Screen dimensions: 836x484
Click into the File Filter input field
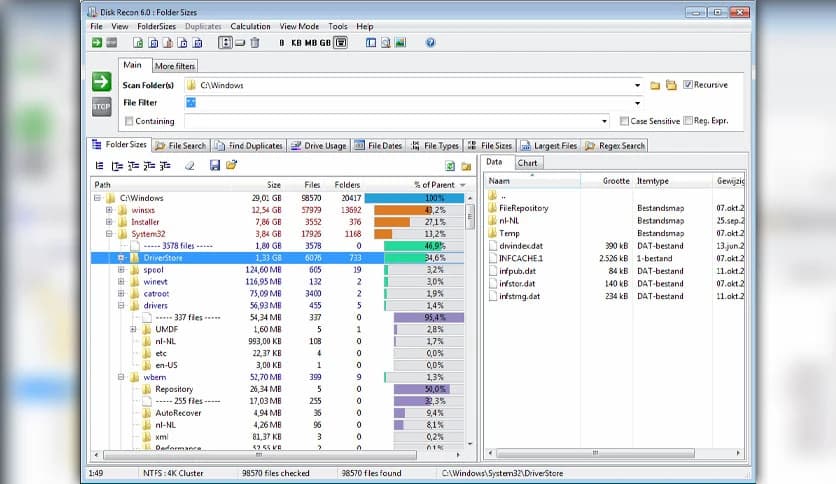(414, 103)
